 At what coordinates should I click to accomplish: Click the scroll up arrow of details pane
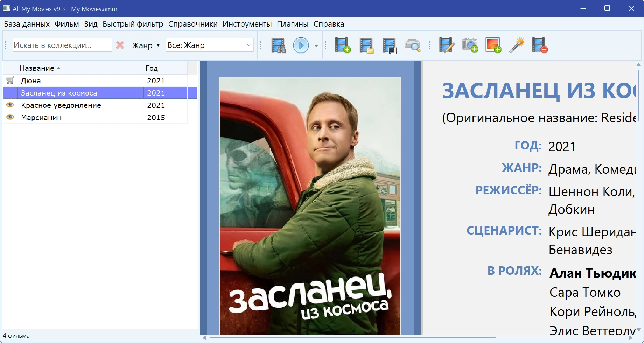click(638, 65)
